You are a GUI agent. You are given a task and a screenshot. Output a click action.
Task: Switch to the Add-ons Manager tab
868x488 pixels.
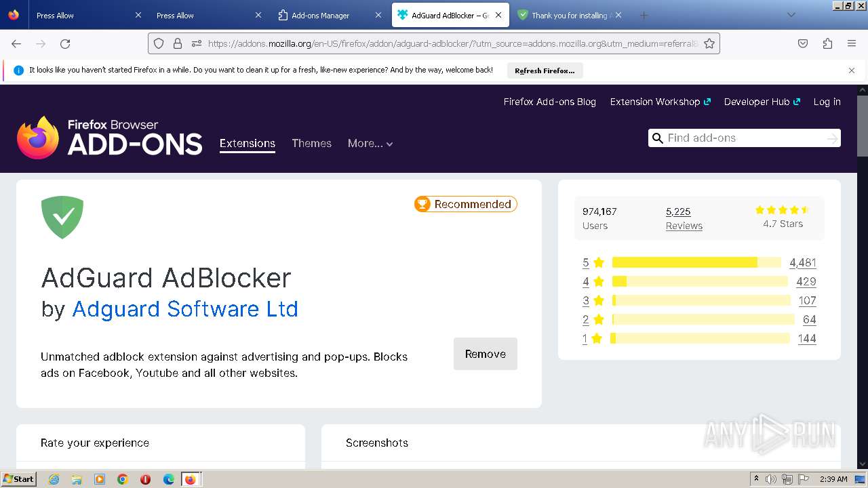pos(329,15)
